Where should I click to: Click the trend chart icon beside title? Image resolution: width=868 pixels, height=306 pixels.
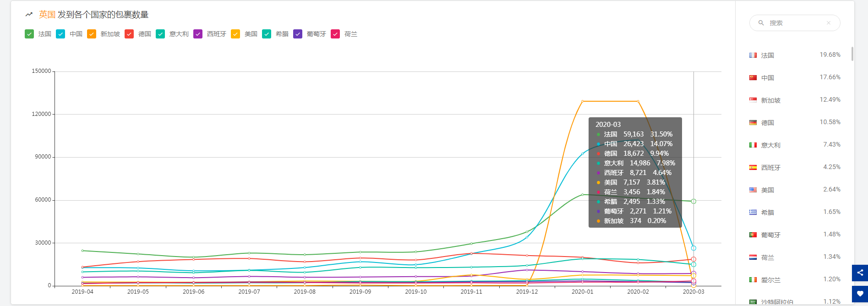coord(29,15)
